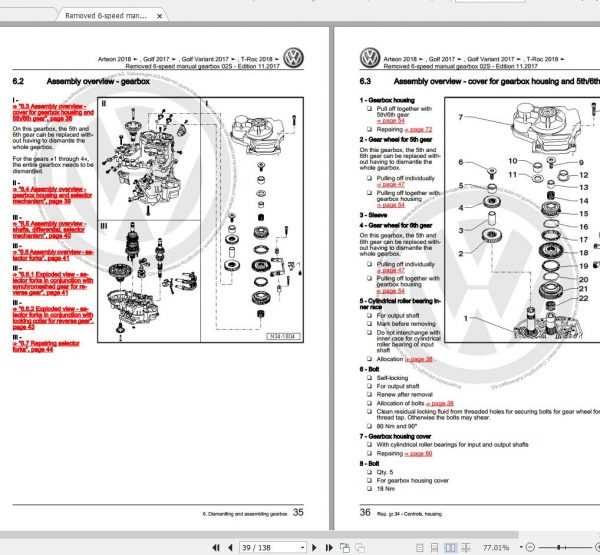Click the 77.01% zoom value
Viewport: 600px width, 555px height.
point(496,548)
